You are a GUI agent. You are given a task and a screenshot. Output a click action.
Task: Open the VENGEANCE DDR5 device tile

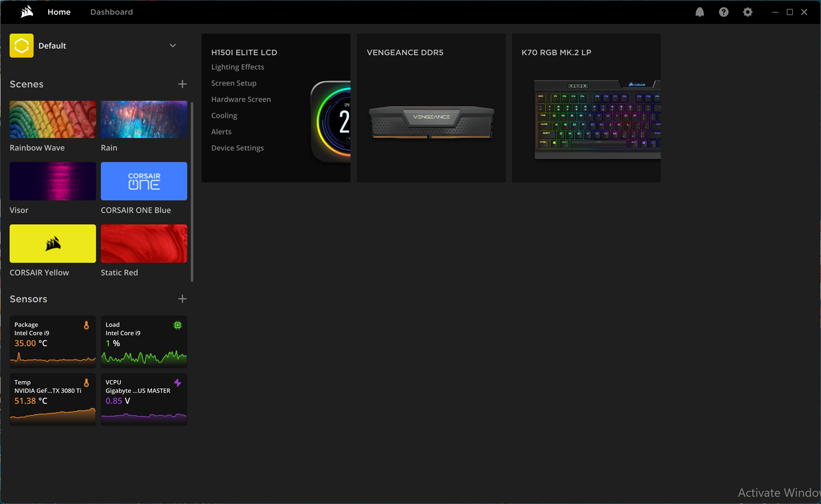[431, 108]
